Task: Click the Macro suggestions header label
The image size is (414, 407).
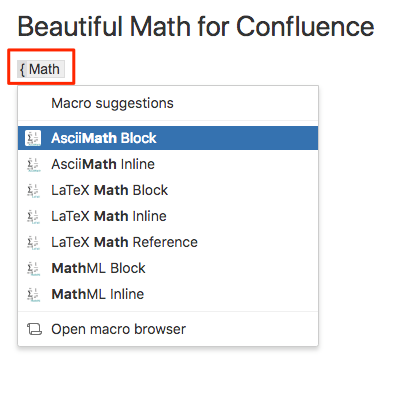Action: tap(112, 103)
